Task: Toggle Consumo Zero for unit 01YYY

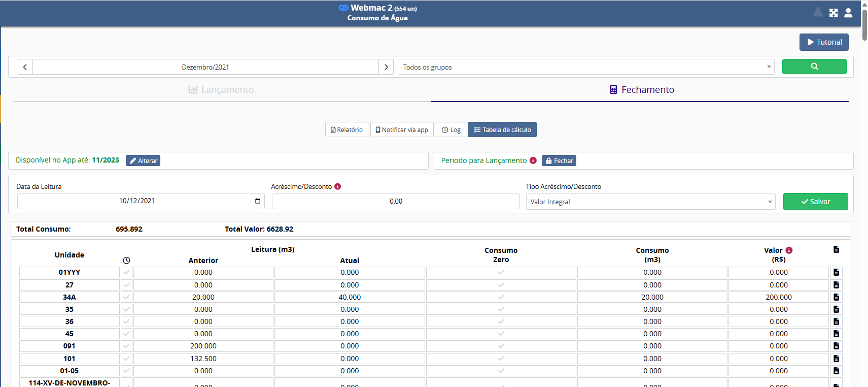Action: pos(501,272)
